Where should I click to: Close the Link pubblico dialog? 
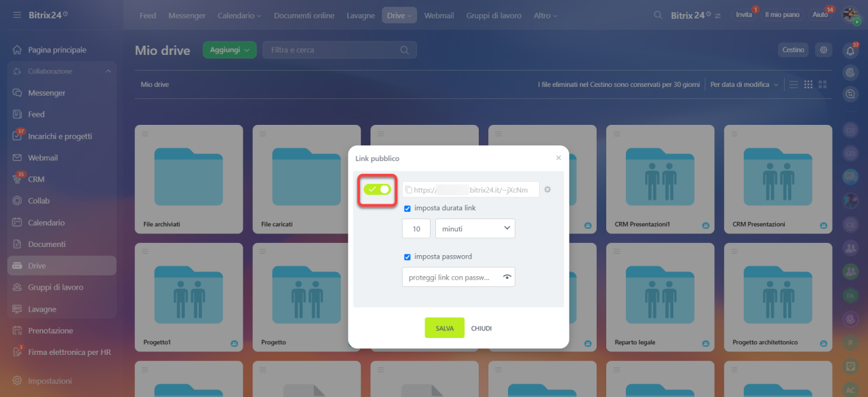tap(559, 158)
